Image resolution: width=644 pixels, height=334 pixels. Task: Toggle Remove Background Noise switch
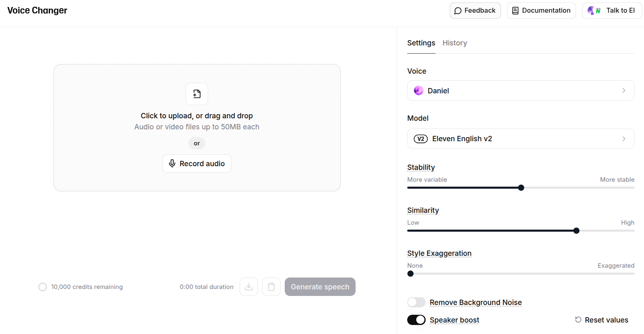(x=416, y=302)
